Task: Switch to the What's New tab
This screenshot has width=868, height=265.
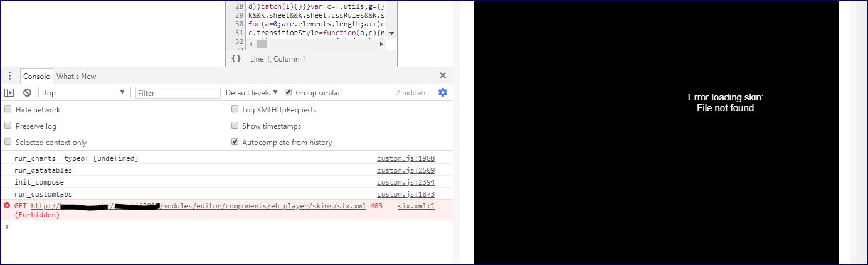Action: (76, 76)
